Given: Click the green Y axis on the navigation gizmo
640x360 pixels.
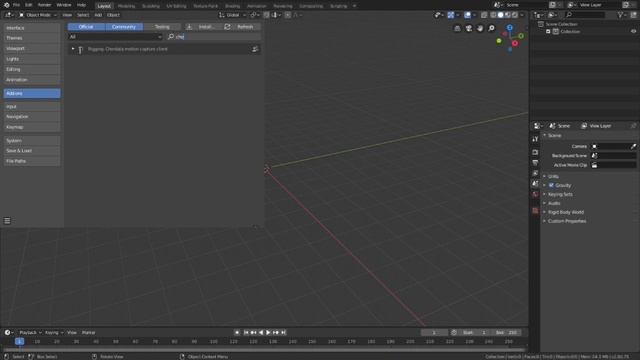Looking at the screenshot, I should [521, 36].
